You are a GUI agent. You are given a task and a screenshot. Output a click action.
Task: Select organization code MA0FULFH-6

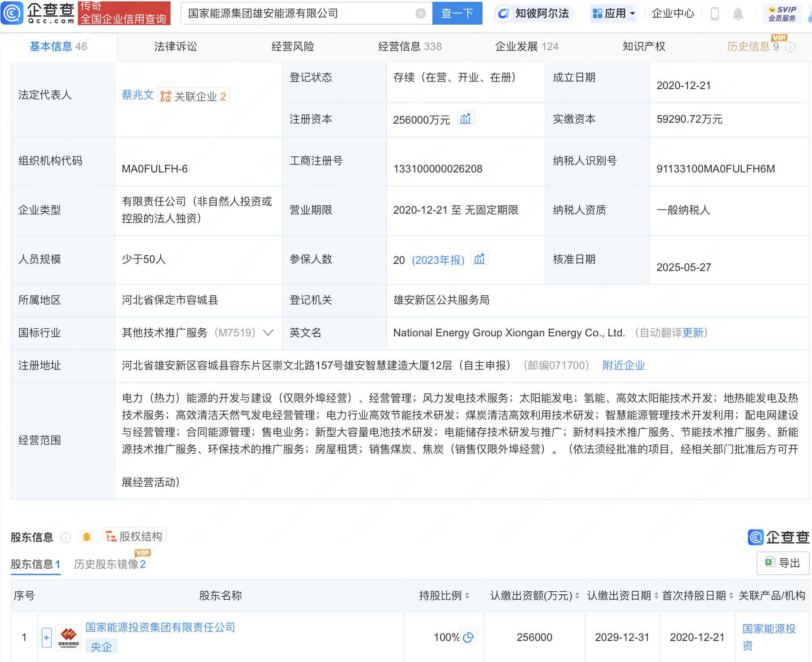pyautogui.click(x=155, y=169)
